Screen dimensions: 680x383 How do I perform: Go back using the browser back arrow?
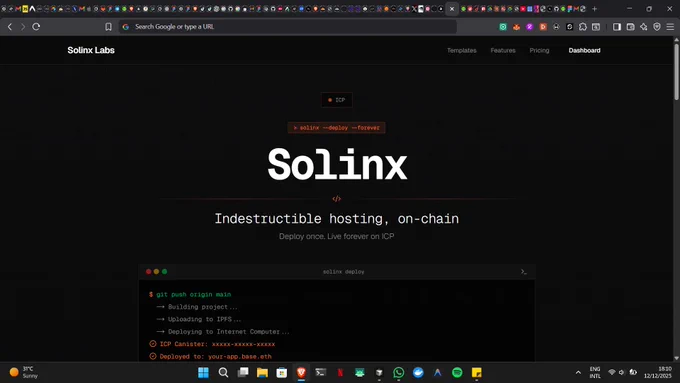(10, 26)
